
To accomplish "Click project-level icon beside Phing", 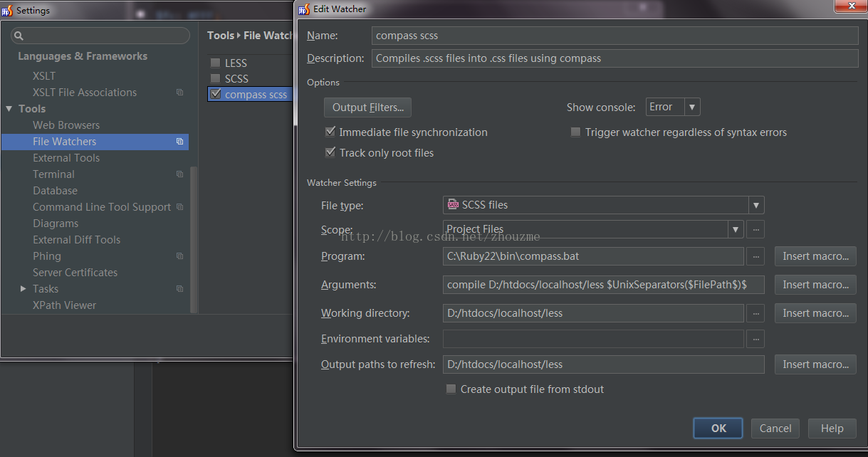I will (179, 256).
